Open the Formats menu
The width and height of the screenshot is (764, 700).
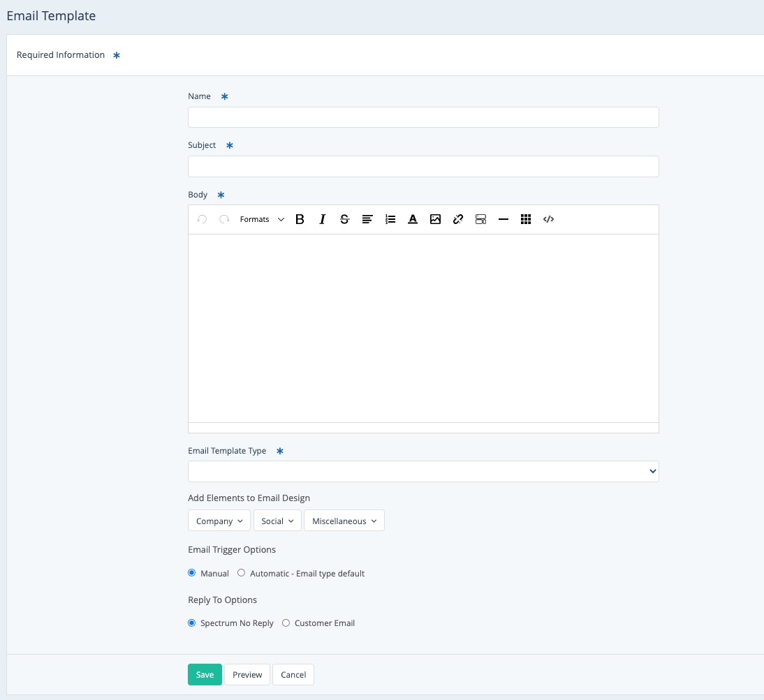click(x=261, y=219)
